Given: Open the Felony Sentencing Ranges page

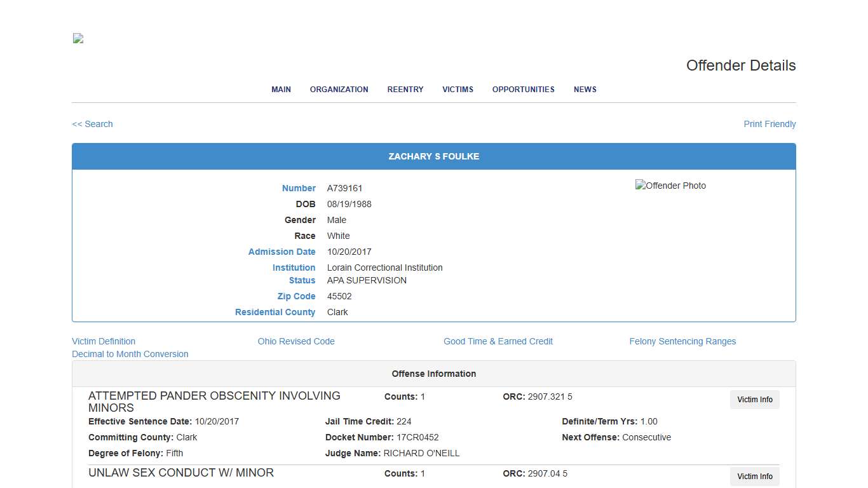Looking at the screenshot, I should (x=682, y=341).
